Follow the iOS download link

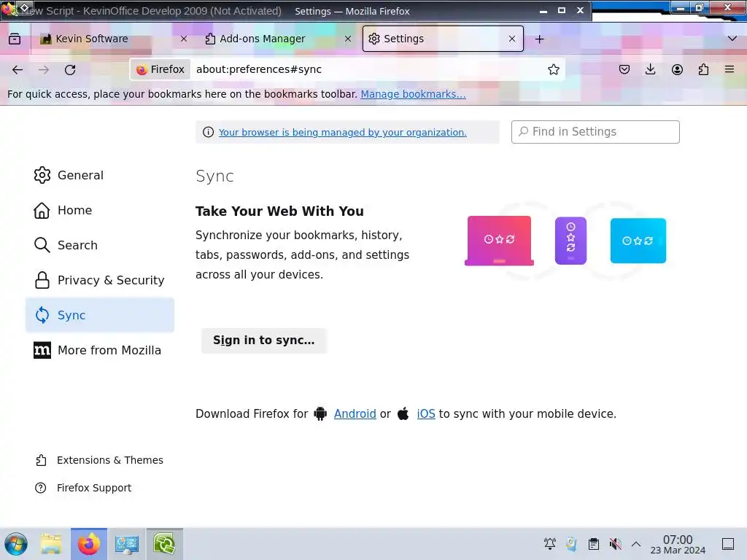(x=426, y=414)
